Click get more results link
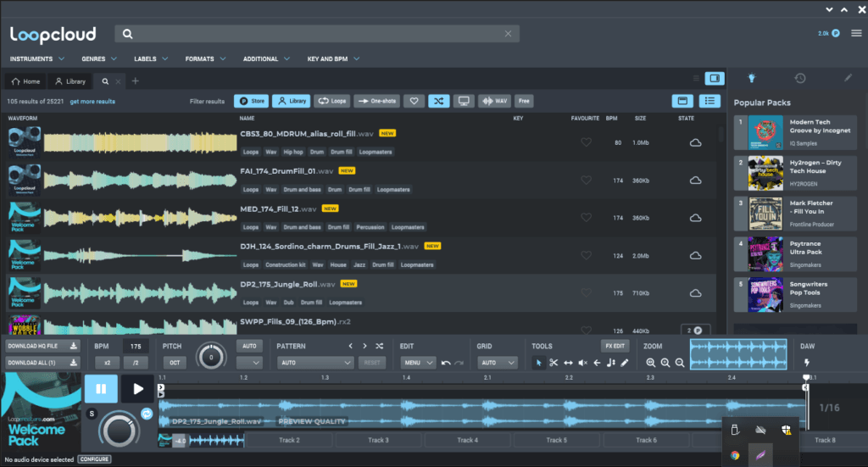 point(92,102)
